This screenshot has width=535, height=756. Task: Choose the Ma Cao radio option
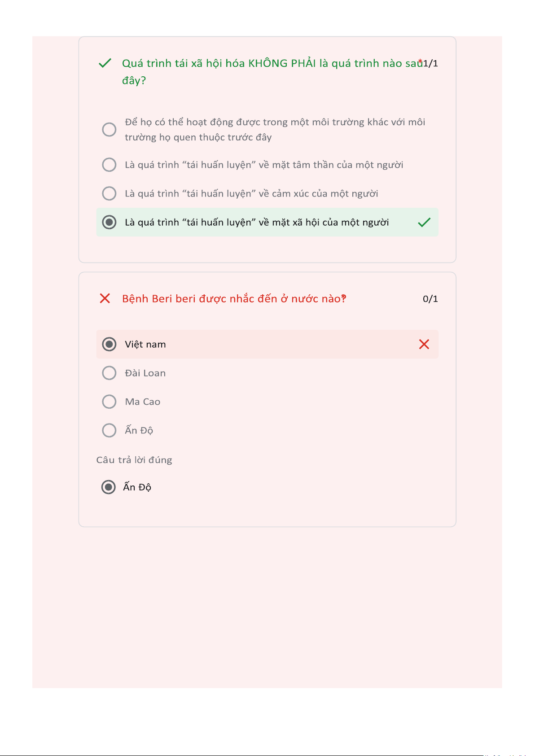coord(109,402)
